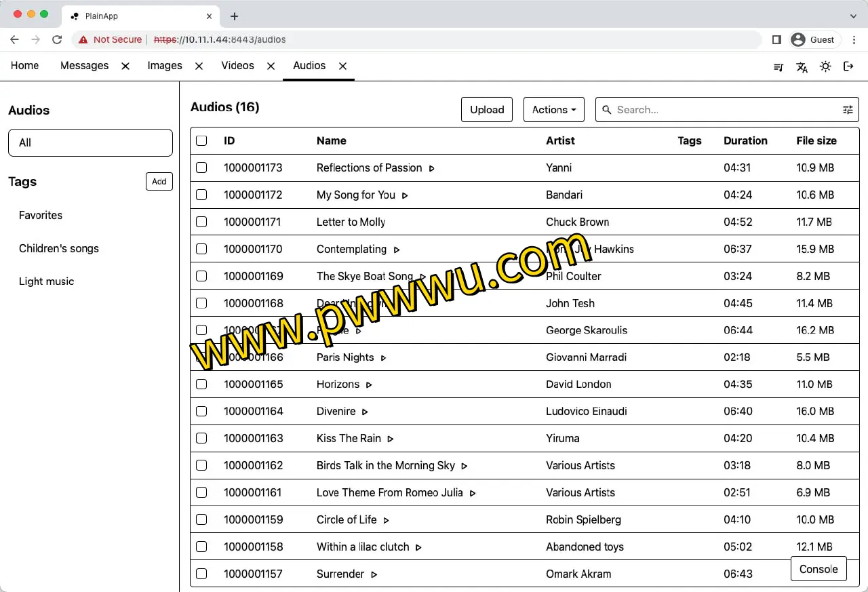Open the Console button
This screenshot has height=592, width=868.
pyautogui.click(x=818, y=569)
